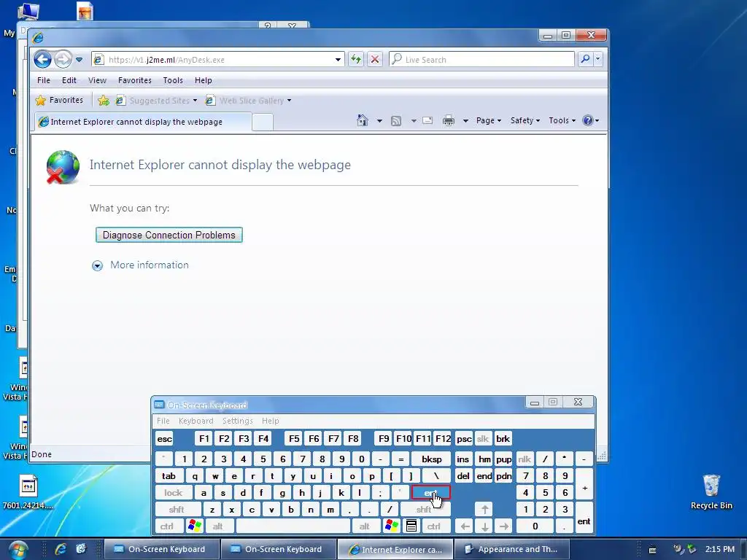This screenshot has width=747, height=560.
Task: Open the On-Screen Keyboard Settings menu
Action: click(x=237, y=421)
